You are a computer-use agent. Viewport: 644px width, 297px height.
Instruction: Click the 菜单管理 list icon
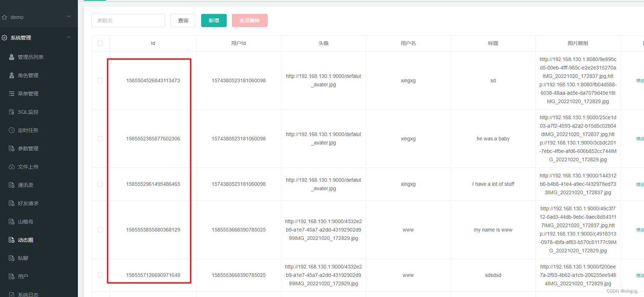pyautogui.click(x=12, y=94)
